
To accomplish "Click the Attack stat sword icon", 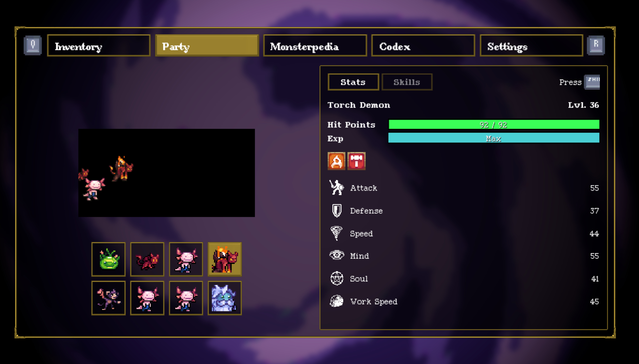I will pos(336,188).
